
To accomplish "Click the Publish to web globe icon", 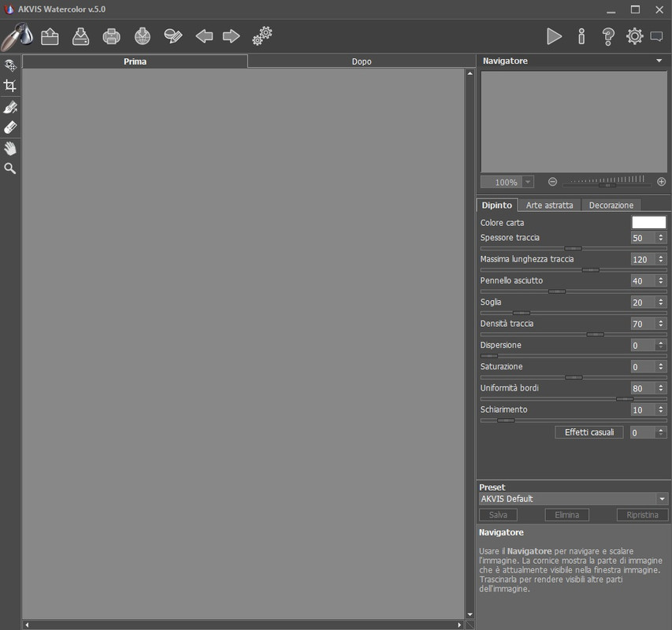I will pos(143,36).
